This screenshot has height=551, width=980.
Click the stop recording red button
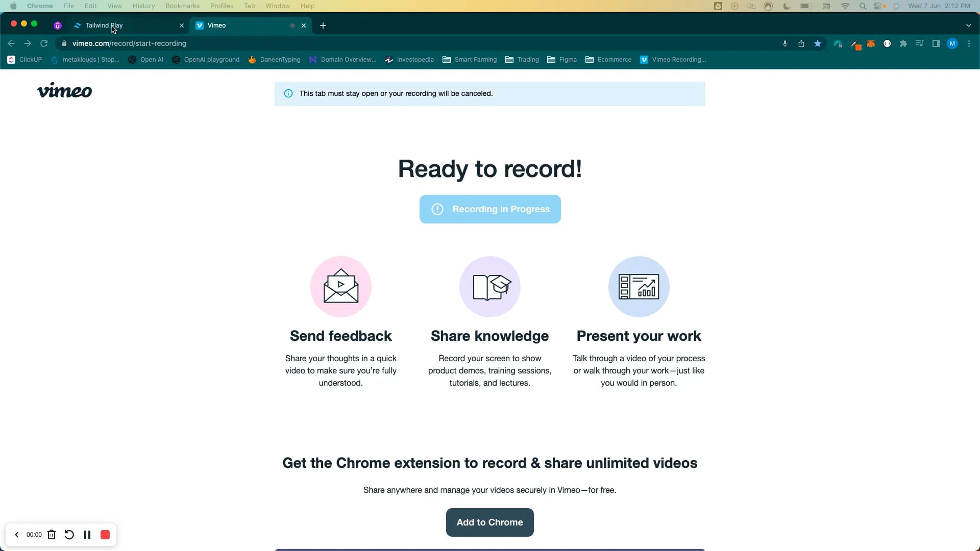105,535
